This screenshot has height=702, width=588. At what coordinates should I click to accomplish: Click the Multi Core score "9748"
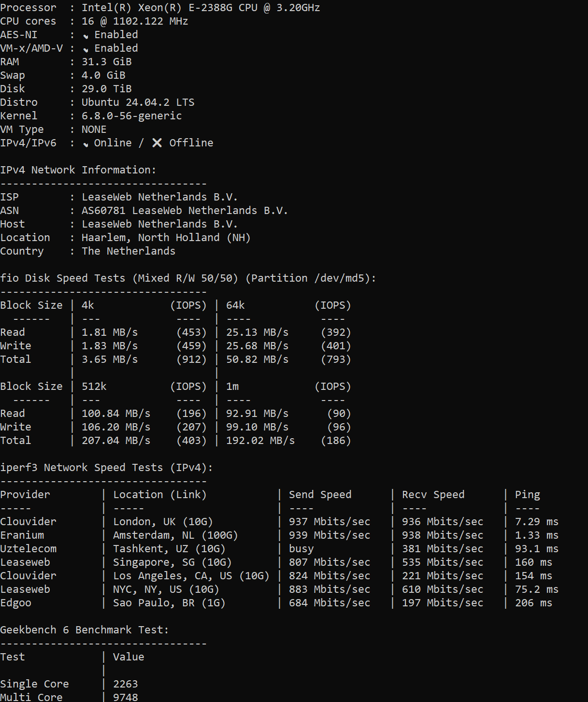tap(126, 697)
